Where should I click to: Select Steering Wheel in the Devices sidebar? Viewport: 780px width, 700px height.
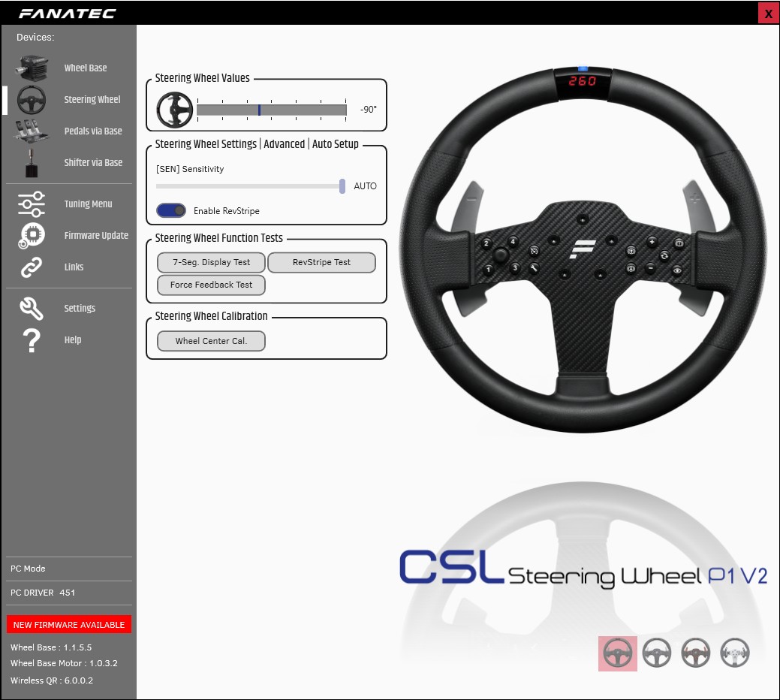click(92, 99)
